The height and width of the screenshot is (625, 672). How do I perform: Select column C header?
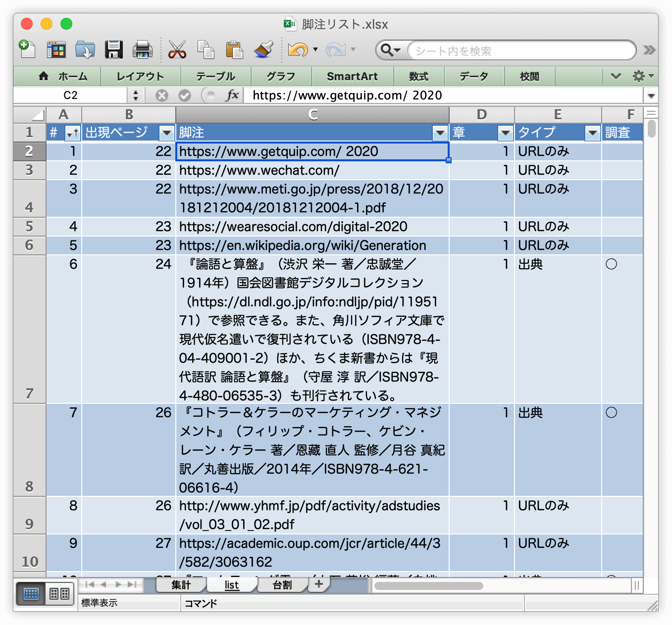pos(312,114)
